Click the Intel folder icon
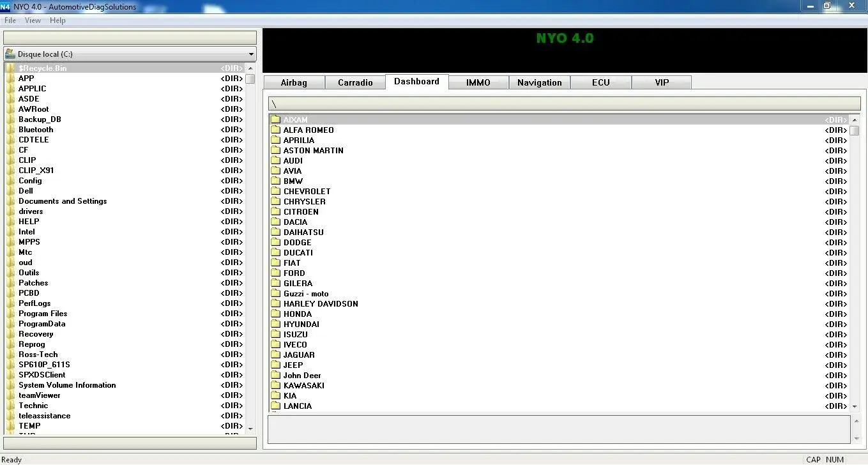Screen dimensions: 868x465 [10, 232]
